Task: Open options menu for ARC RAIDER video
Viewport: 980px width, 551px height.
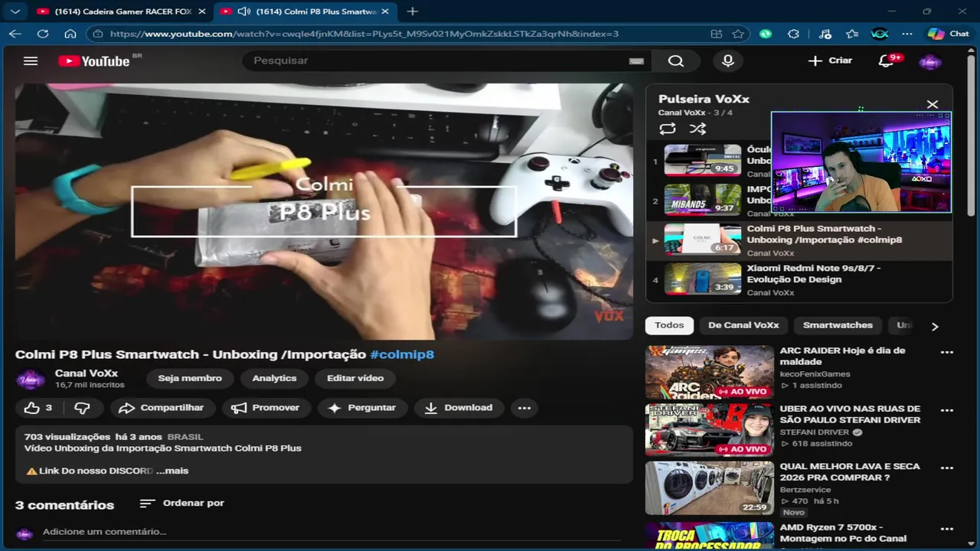Action: (x=947, y=353)
